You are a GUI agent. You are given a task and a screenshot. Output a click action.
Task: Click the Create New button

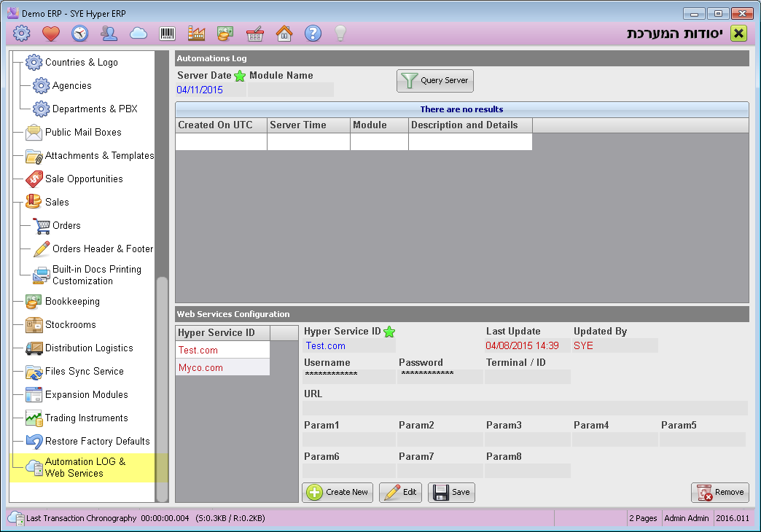point(337,492)
